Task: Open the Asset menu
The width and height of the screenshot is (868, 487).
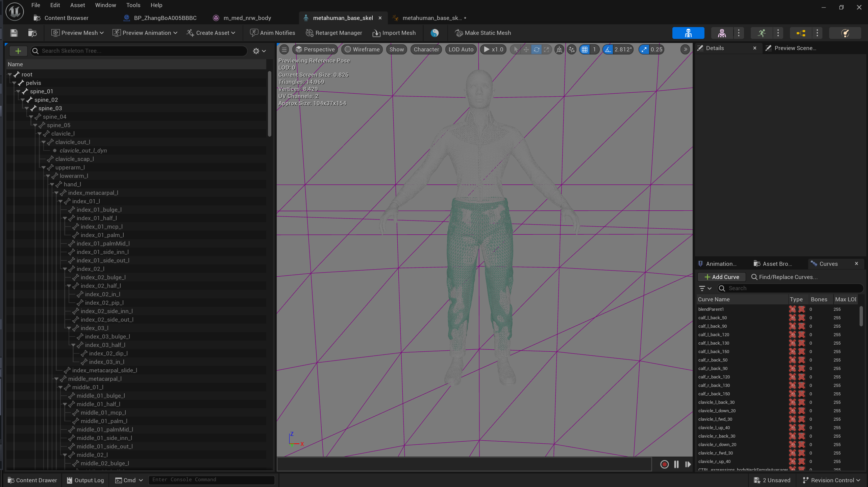Action: [x=77, y=5]
